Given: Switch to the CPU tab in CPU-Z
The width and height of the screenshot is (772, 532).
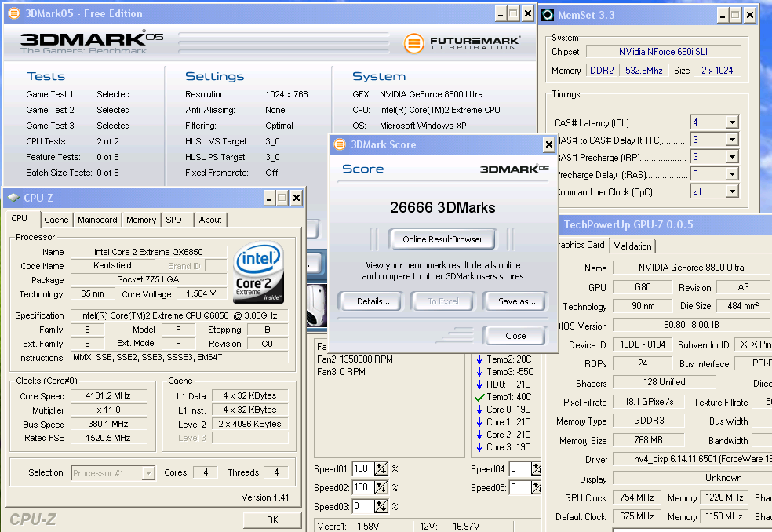Looking at the screenshot, I should pos(19,219).
